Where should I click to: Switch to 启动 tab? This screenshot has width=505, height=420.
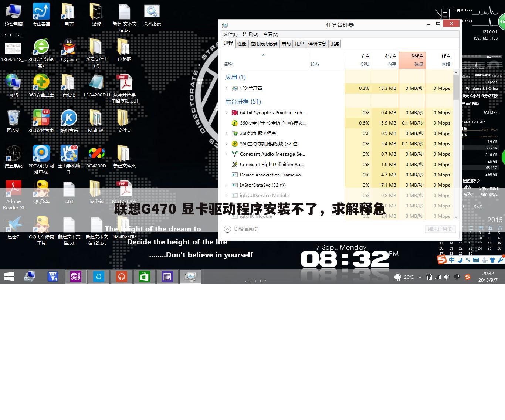286,44
